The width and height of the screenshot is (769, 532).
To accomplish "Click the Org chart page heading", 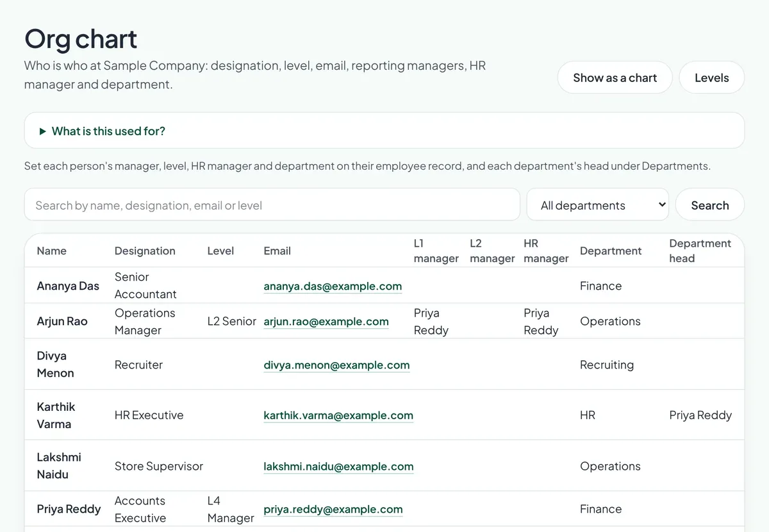I will (x=81, y=38).
